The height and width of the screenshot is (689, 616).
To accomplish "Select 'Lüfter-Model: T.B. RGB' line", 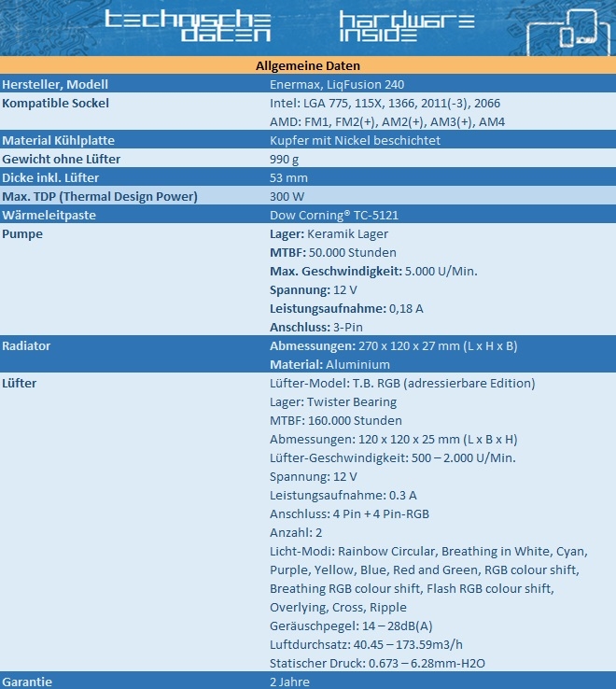I will [402, 383].
